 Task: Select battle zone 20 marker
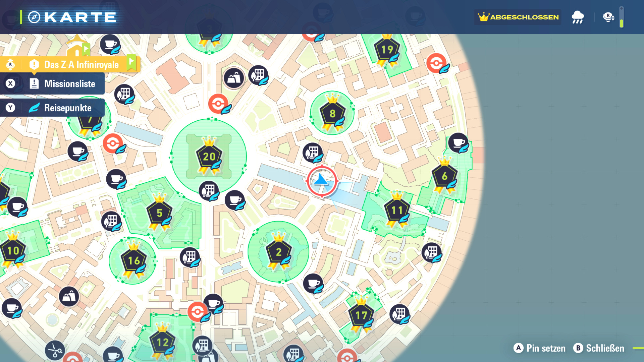[209, 156]
